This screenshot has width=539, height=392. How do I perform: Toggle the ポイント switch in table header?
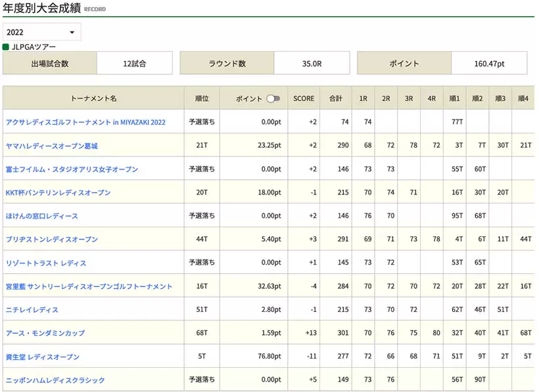(x=273, y=98)
